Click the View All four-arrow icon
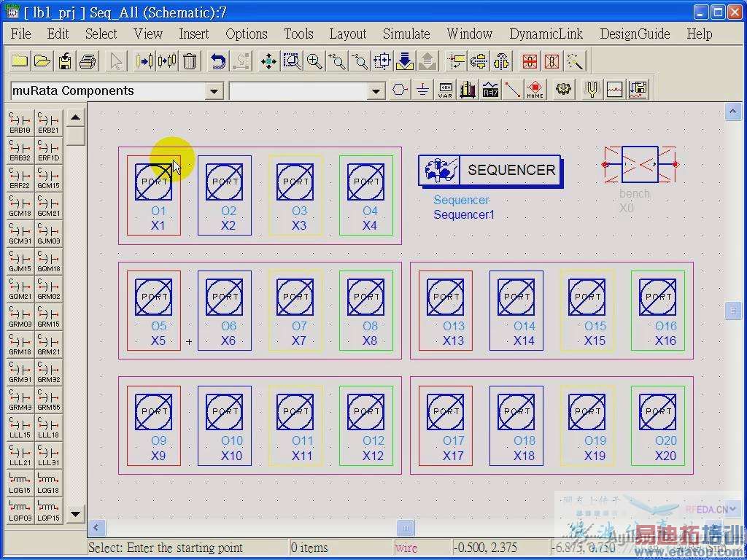 coord(268,61)
